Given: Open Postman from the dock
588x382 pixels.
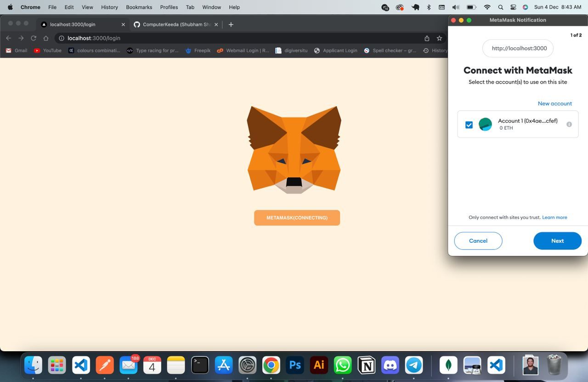Looking at the screenshot, I should [x=104, y=365].
